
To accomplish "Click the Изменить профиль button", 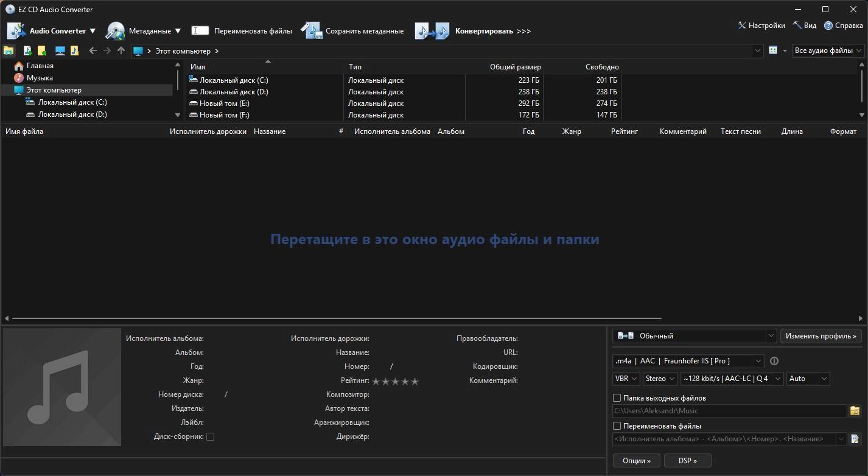I will (x=821, y=335).
